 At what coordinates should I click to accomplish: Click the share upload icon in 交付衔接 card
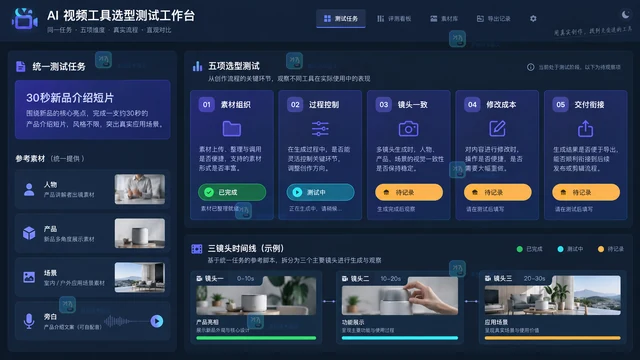coord(585,129)
